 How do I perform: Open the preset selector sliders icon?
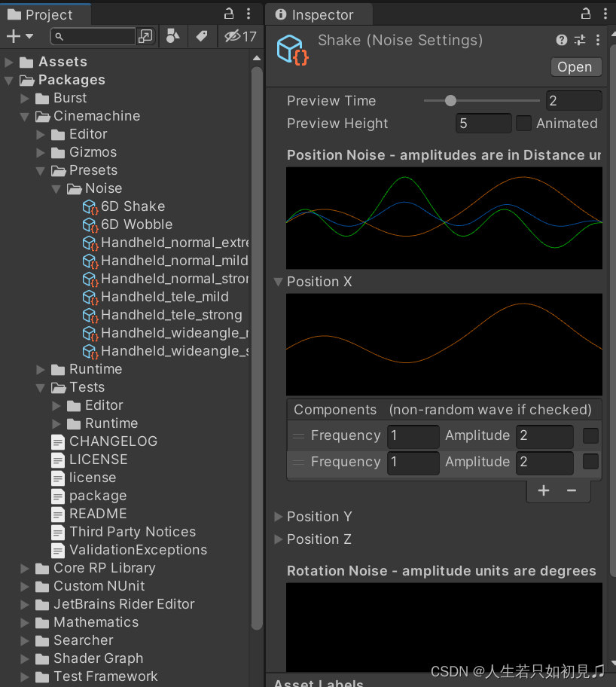(x=580, y=41)
